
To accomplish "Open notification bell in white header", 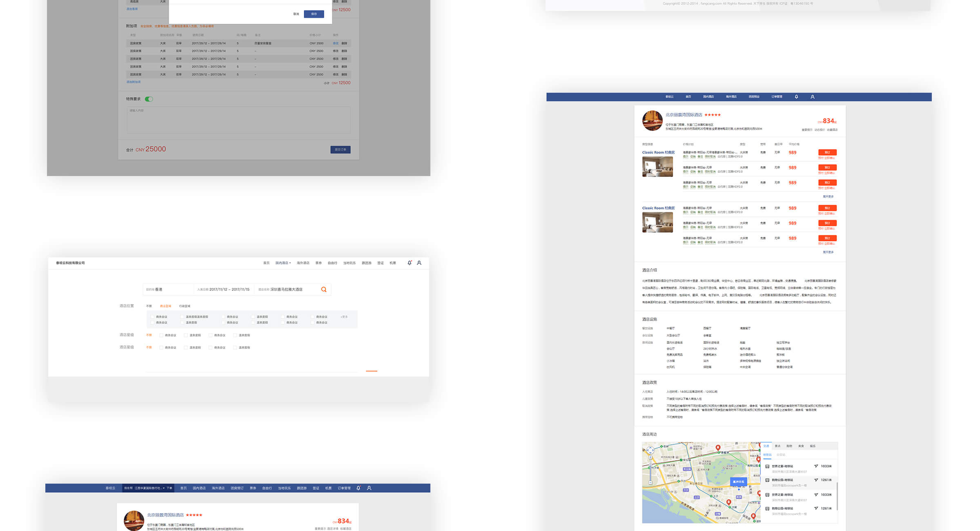I will (x=409, y=263).
